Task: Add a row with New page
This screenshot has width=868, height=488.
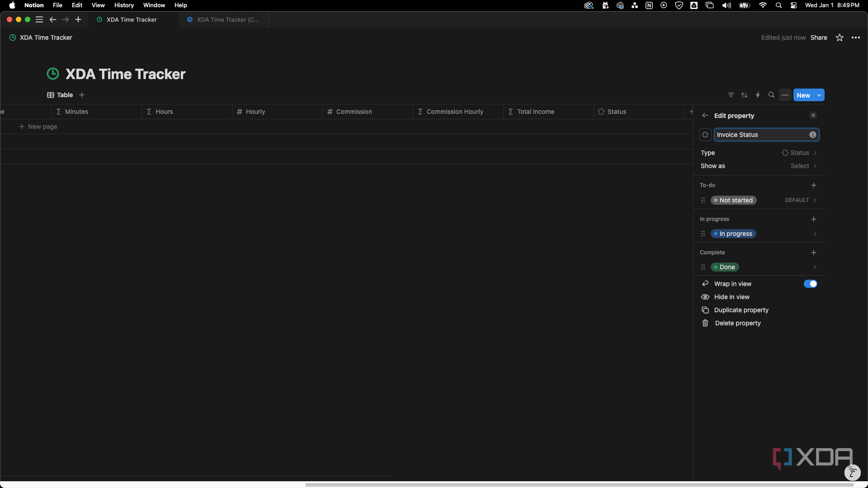Action: [38, 127]
